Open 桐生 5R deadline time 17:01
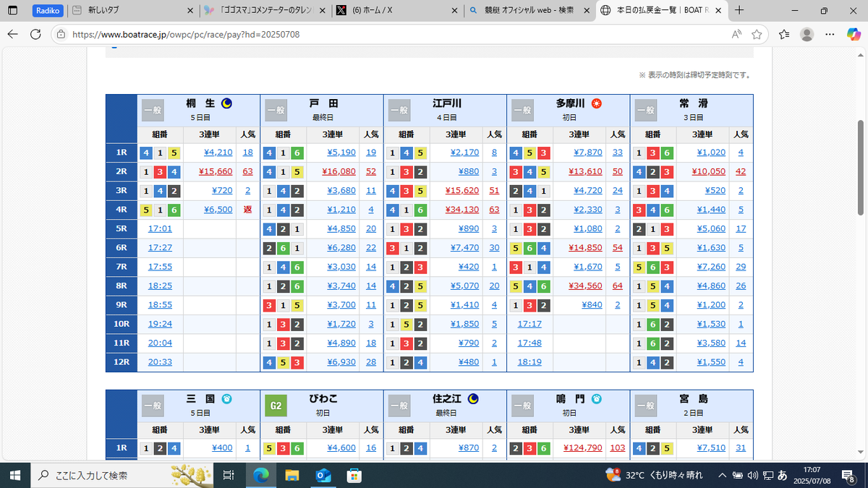This screenshot has height=488, width=868. pos(160,228)
